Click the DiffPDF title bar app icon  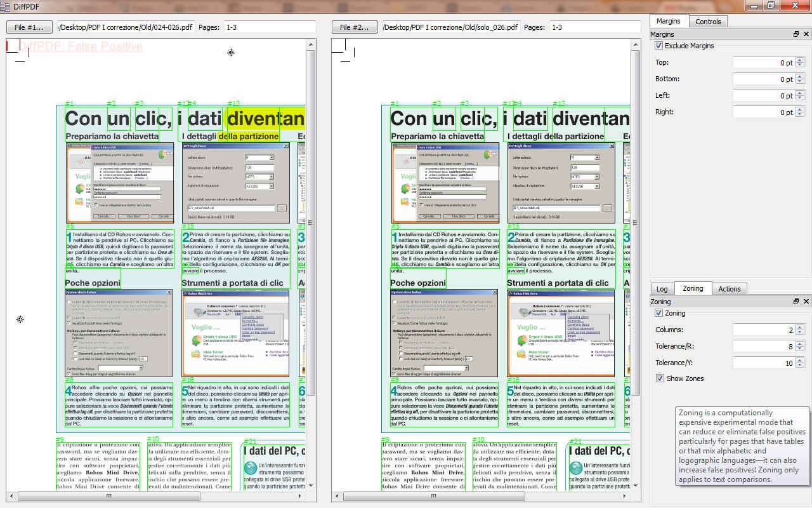pyautogui.click(x=6, y=6)
